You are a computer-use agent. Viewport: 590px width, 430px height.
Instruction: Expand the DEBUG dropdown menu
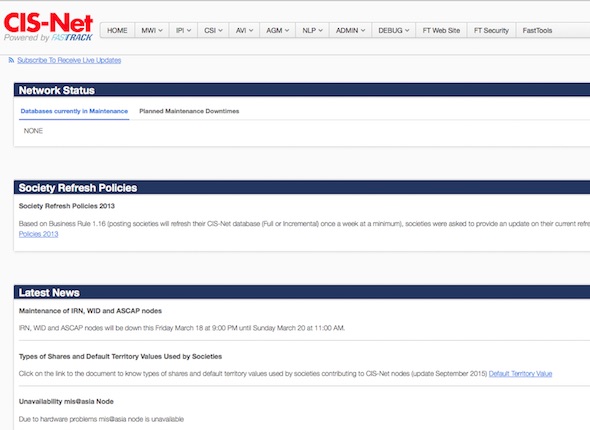pyautogui.click(x=394, y=30)
